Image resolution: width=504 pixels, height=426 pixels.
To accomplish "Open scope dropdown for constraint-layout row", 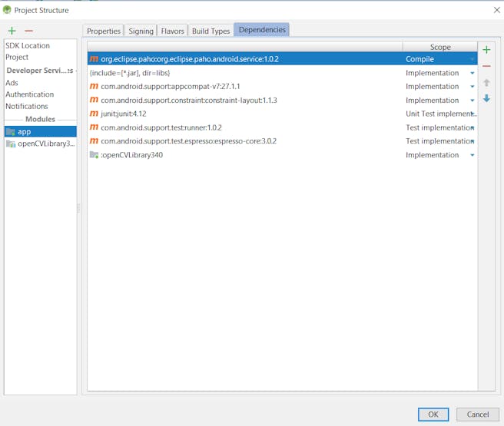I will tap(472, 100).
